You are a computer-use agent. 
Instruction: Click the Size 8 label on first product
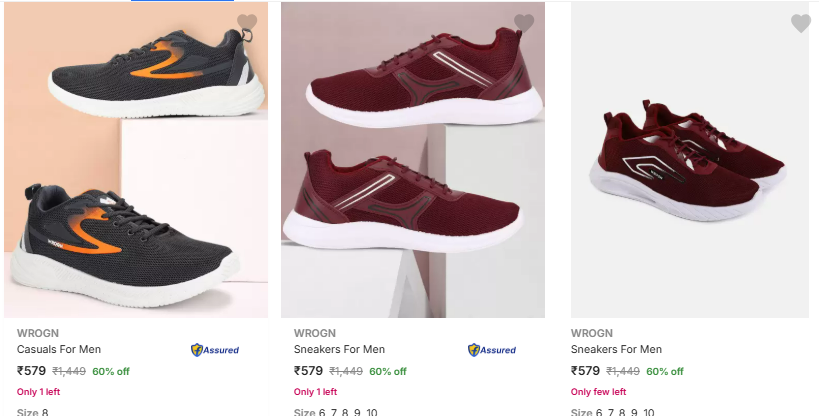tap(32, 412)
